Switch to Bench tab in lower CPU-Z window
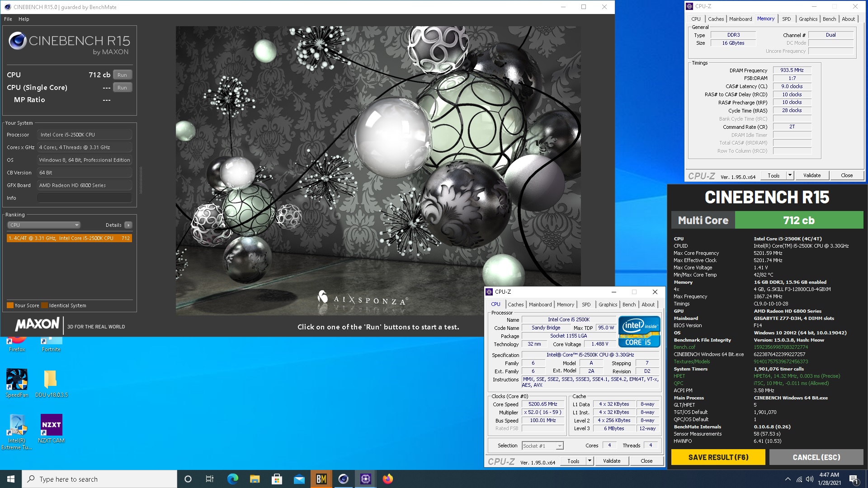868x488 pixels. 629,305
